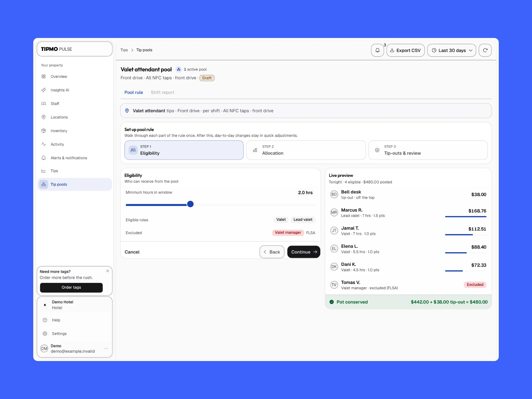Viewport: 532px width, 399px height.
Task: Click the $168.76 amount for Marcus R.
Action: (x=477, y=211)
